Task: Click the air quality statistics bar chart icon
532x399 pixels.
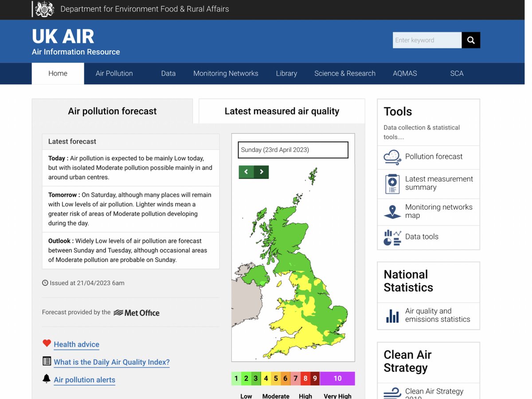Action: (392, 315)
